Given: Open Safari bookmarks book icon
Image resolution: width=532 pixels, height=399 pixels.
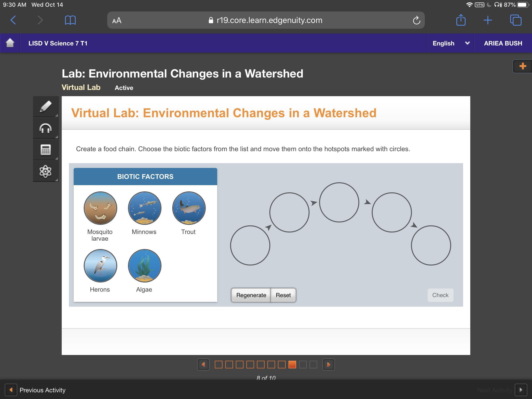Looking at the screenshot, I should [70, 20].
